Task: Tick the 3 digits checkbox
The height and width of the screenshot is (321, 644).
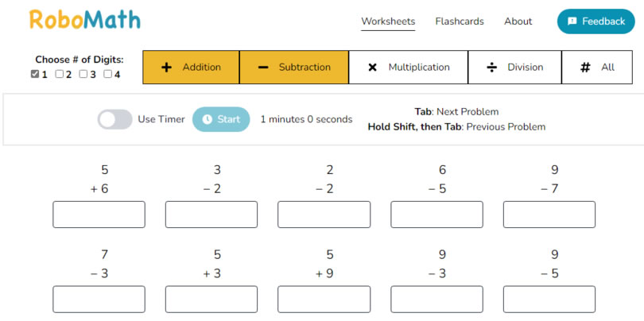Action: click(x=83, y=75)
